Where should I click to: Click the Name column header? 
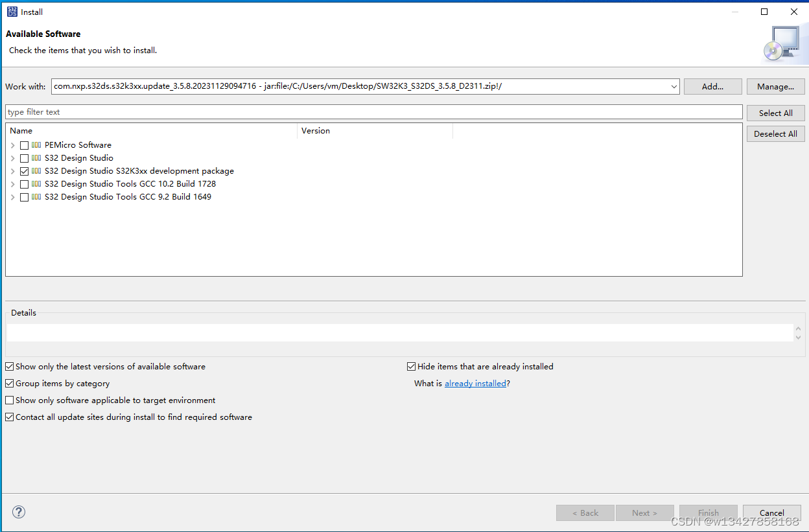click(152, 131)
